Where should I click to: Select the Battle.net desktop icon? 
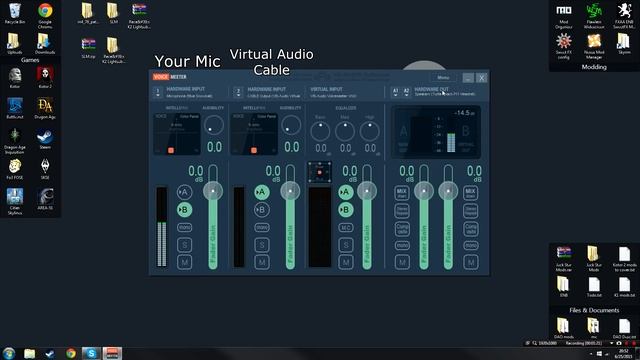pos(15,108)
